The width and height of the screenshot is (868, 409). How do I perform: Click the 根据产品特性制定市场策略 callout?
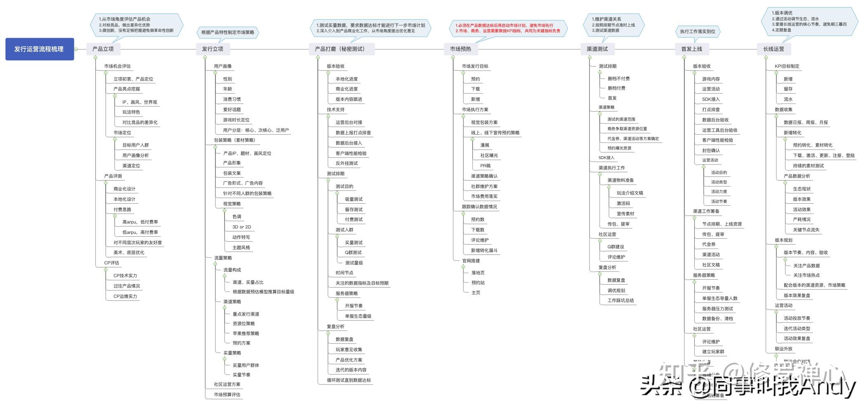pyautogui.click(x=228, y=32)
